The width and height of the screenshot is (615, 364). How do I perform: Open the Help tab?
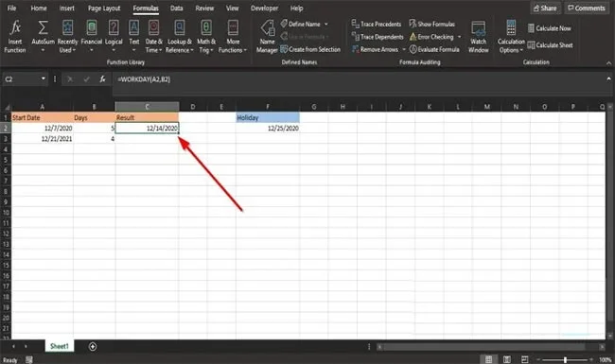[x=296, y=8]
